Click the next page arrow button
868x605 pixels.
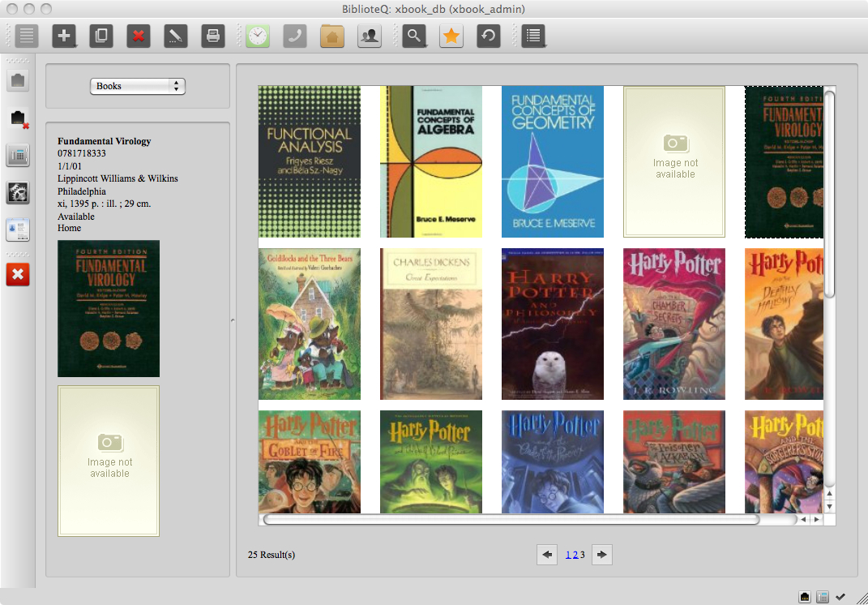point(601,555)
